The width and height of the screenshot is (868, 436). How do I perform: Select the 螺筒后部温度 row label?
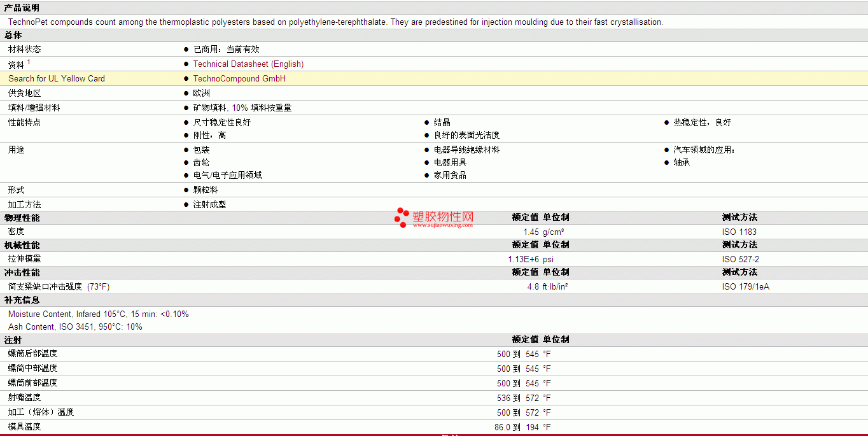click(32, 353)
